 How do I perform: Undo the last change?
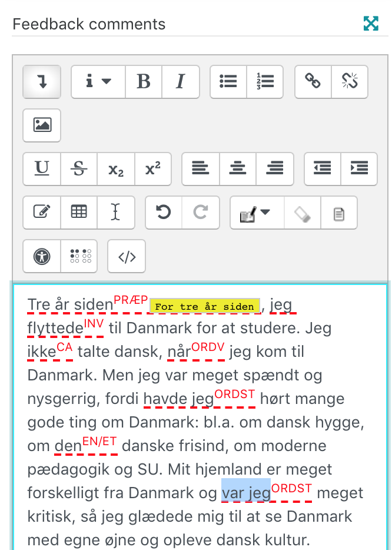pos(164,212)
